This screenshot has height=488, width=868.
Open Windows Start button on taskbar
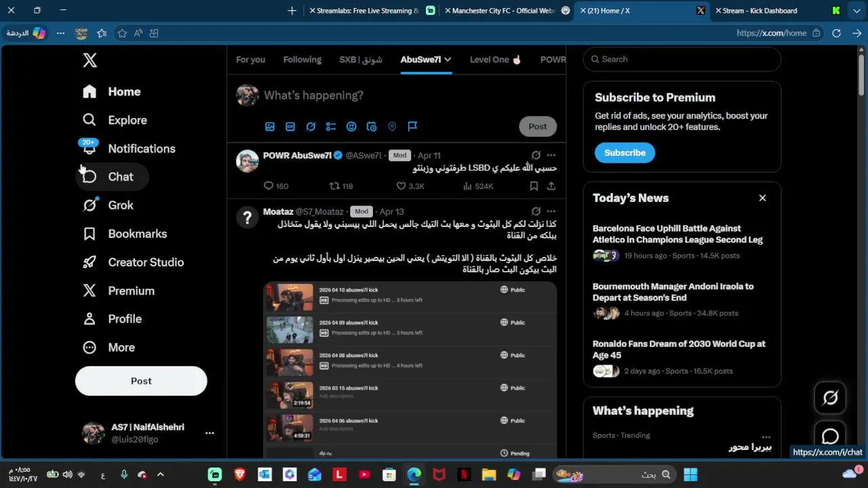tap(690, 474)
